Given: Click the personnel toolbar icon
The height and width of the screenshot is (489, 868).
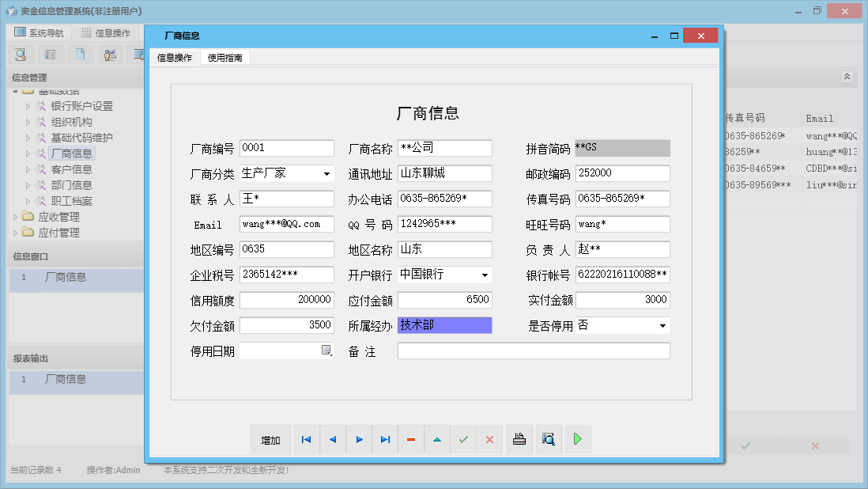Looking at the screenshot, I should pos(109,54).
